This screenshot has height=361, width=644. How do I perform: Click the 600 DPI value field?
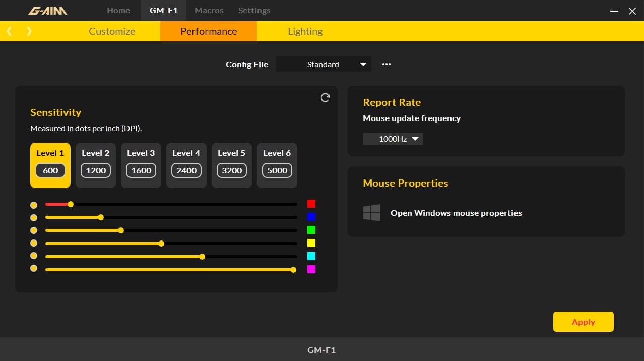pyautogui.click(x=50, y=170)
